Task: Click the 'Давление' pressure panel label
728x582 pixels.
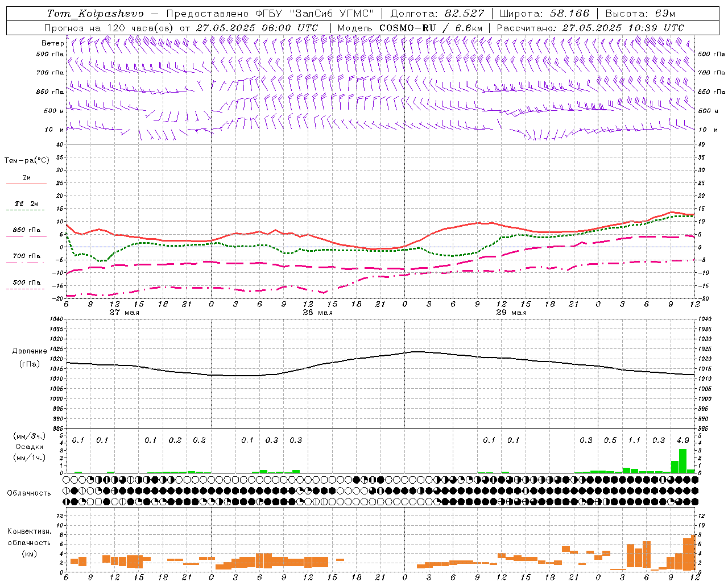Action: [29, 351]
